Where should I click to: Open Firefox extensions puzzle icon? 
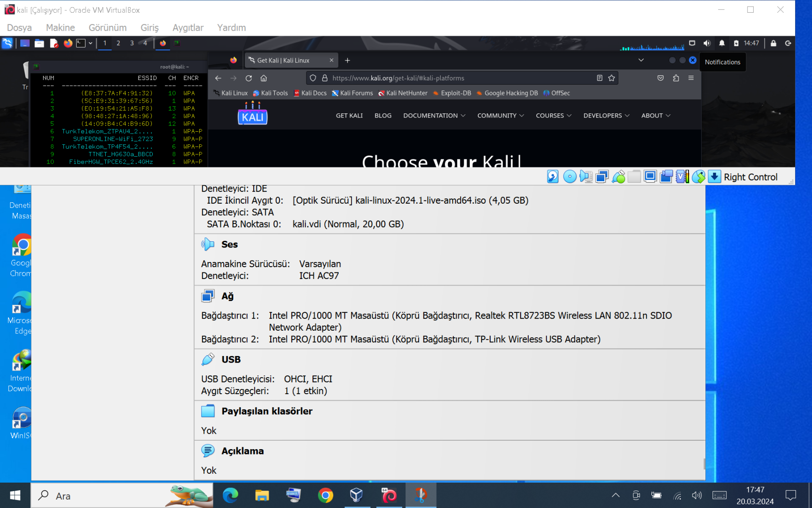click(676, 78)
